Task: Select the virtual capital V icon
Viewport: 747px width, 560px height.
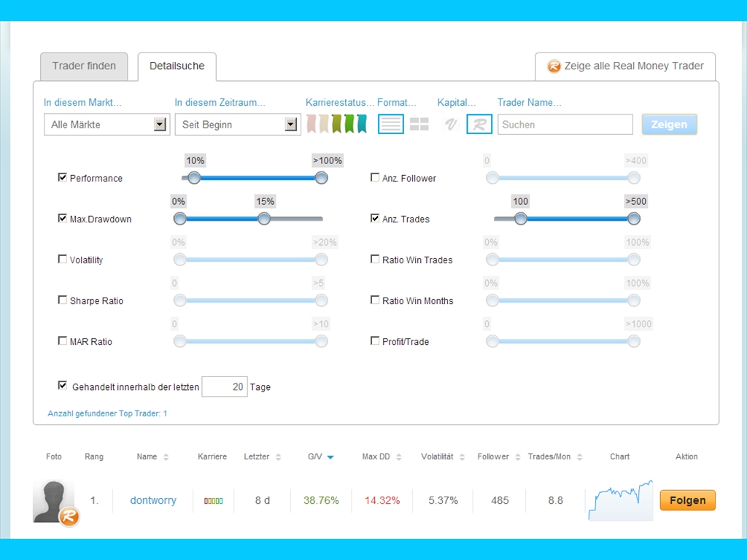Action: (450, 125)
